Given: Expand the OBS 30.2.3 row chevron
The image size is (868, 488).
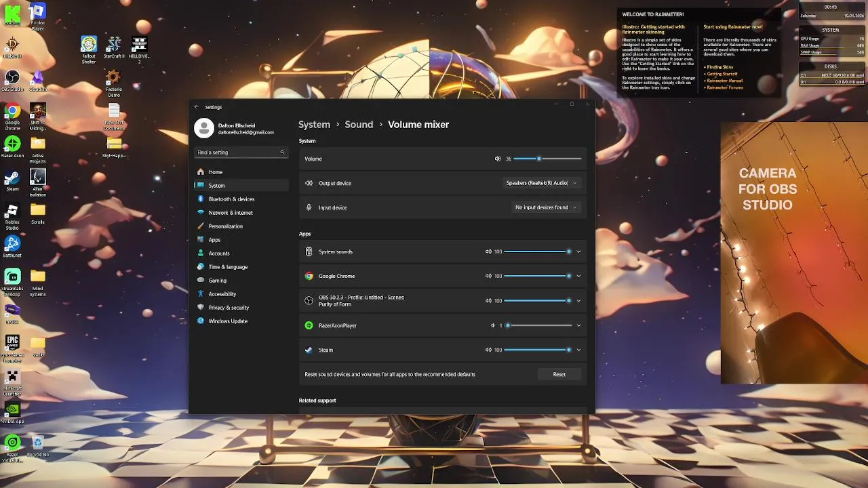Looking at the screenshot, I should click(578, 300).
